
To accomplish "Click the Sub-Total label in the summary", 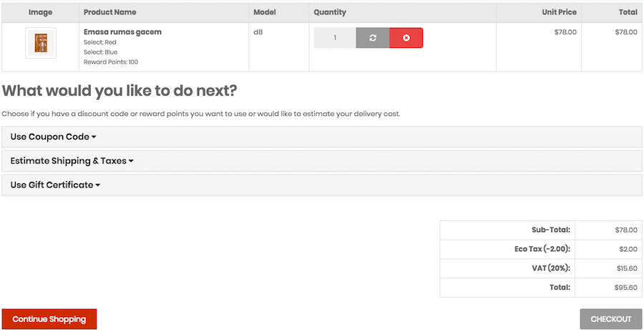I will 550,230.
